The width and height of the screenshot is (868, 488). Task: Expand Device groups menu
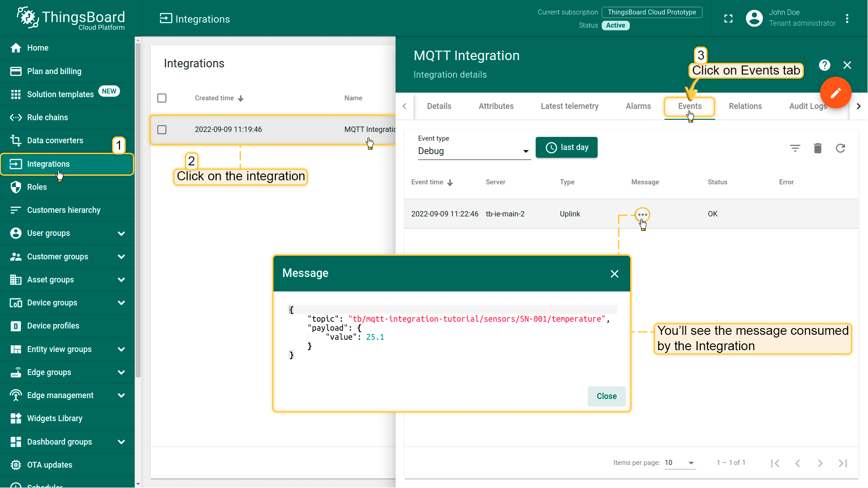click(121, 303)
